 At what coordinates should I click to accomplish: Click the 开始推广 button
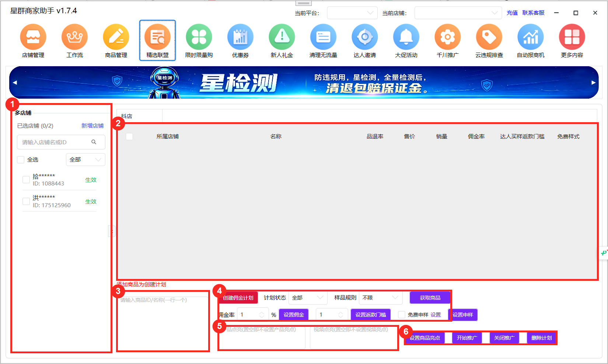[x=467, y=338]
